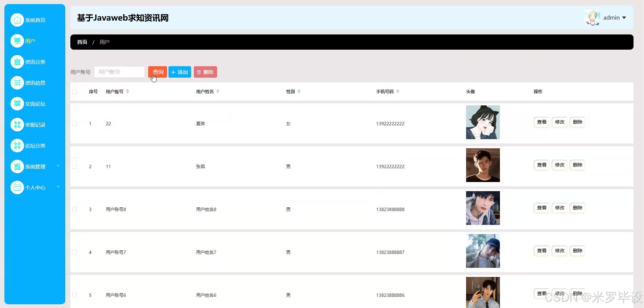Click 查看 for user 夏琳
The width and height of the screenshot is (644, 308).
click(x=542, y=122)
